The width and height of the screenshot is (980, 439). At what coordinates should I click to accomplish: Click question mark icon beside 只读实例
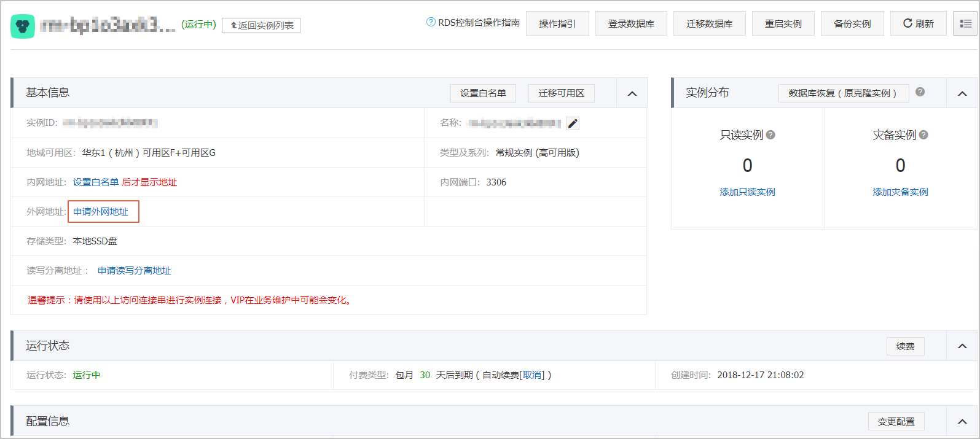click(x=770, y=135)
